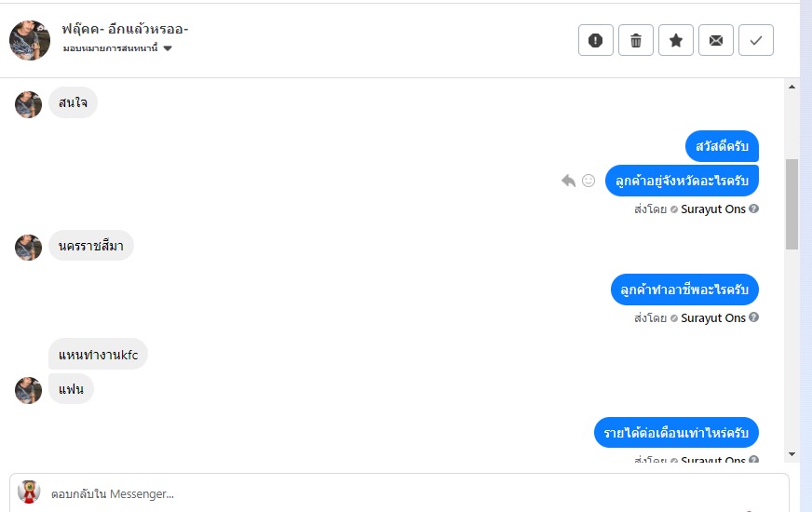Click Surayut Ons under ลูกค้าอยู่จังหวัดอะไรครับ

coord(713,209)
